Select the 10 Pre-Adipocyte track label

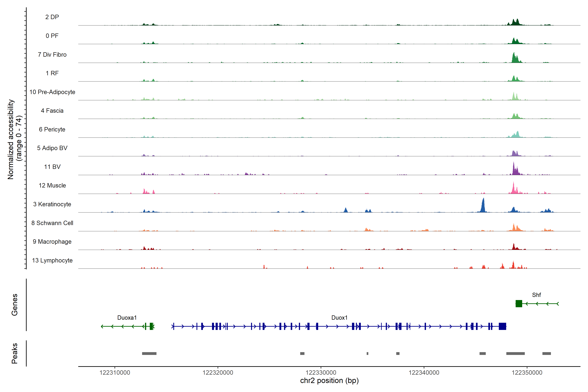52,92
